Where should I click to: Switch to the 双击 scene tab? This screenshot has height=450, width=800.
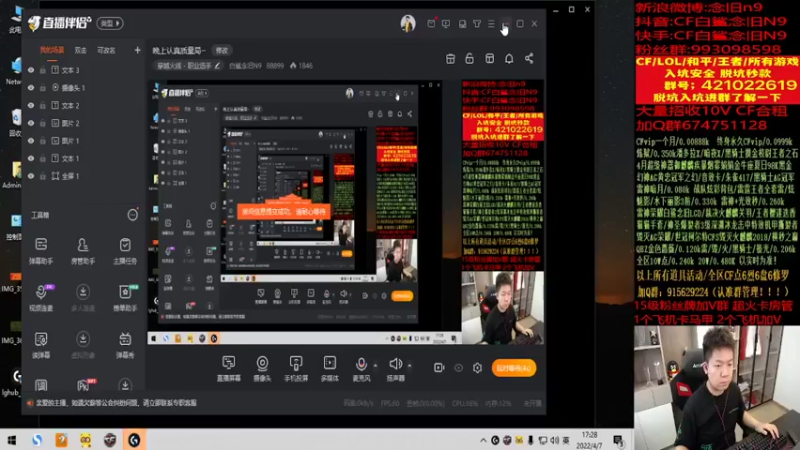pos(81,50)
